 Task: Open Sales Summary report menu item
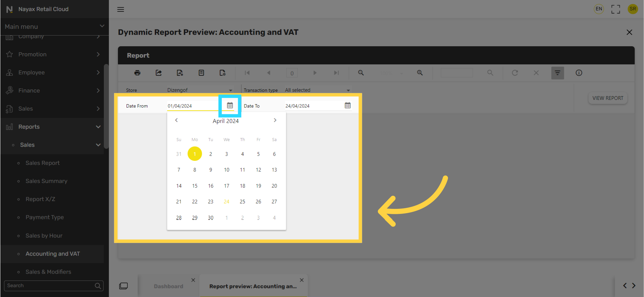[47, 181]
